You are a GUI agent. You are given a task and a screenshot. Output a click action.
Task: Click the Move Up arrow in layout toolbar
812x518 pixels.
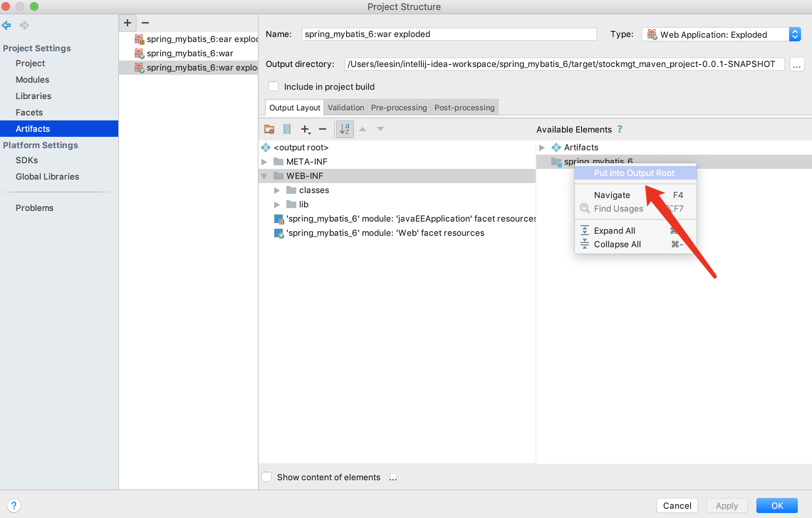pos(363,129)
